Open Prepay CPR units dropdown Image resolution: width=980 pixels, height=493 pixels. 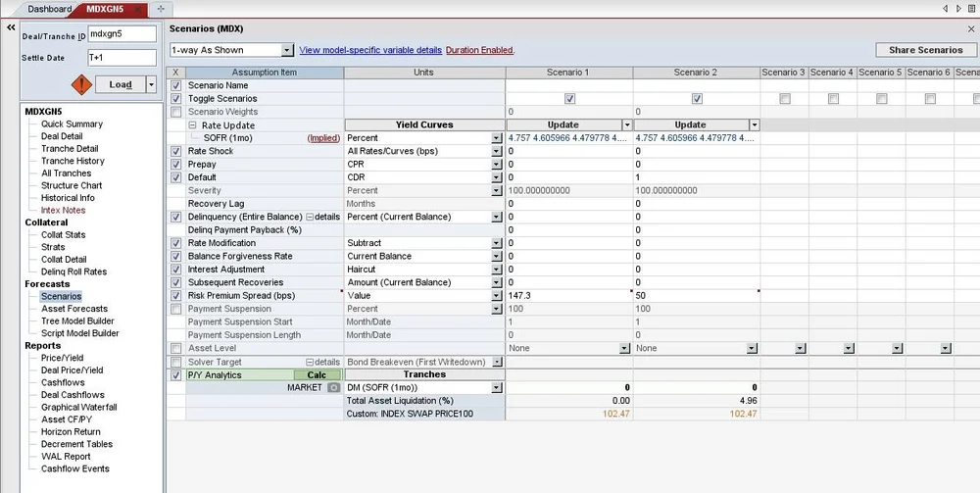[x=497, y=165]
